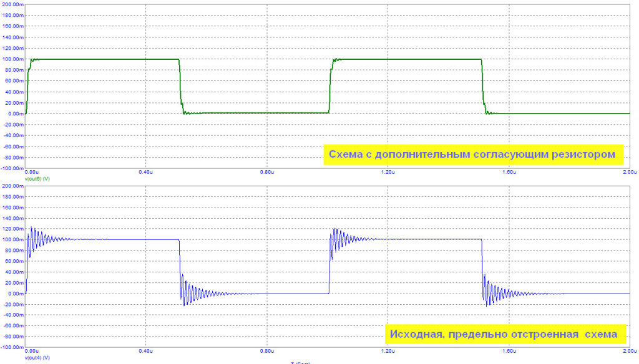
Task: Click the 200.00m label on the bottom plot
Action: click(13, 185)
